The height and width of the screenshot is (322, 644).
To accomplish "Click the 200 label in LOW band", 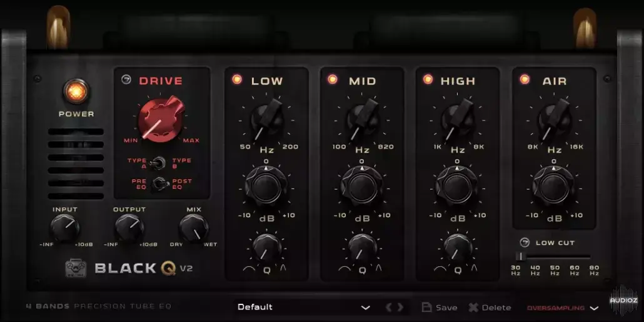I will click(x=290, y=147).
